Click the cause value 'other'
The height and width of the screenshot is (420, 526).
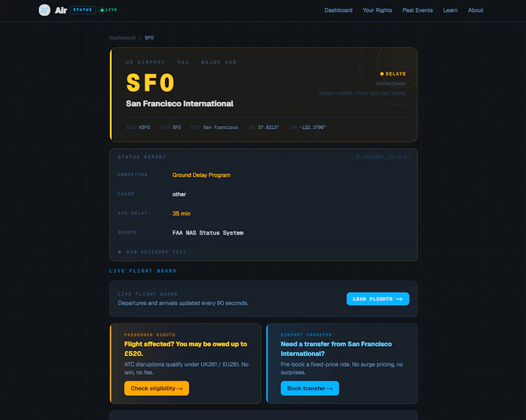tap(179, 195)
